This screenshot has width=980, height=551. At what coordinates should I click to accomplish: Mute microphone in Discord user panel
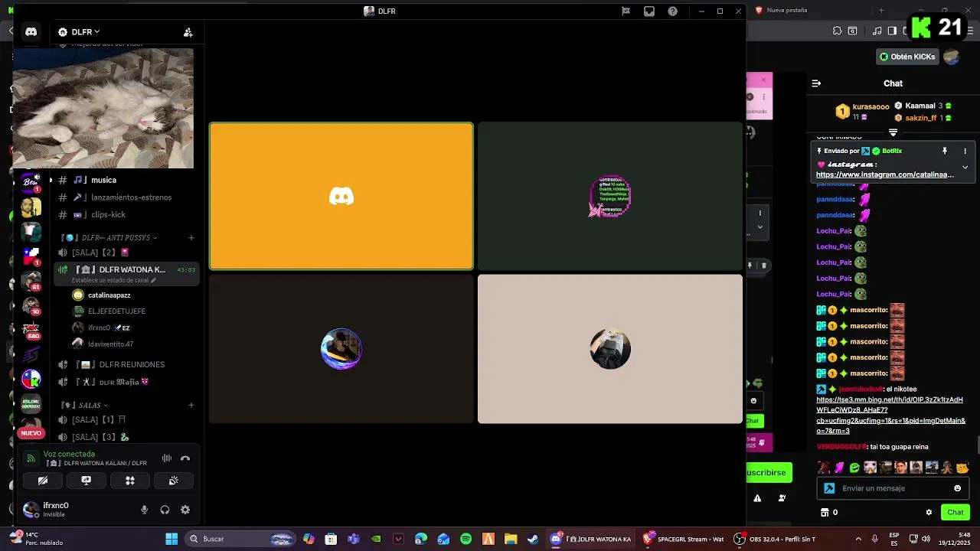(x=144, y=510)
